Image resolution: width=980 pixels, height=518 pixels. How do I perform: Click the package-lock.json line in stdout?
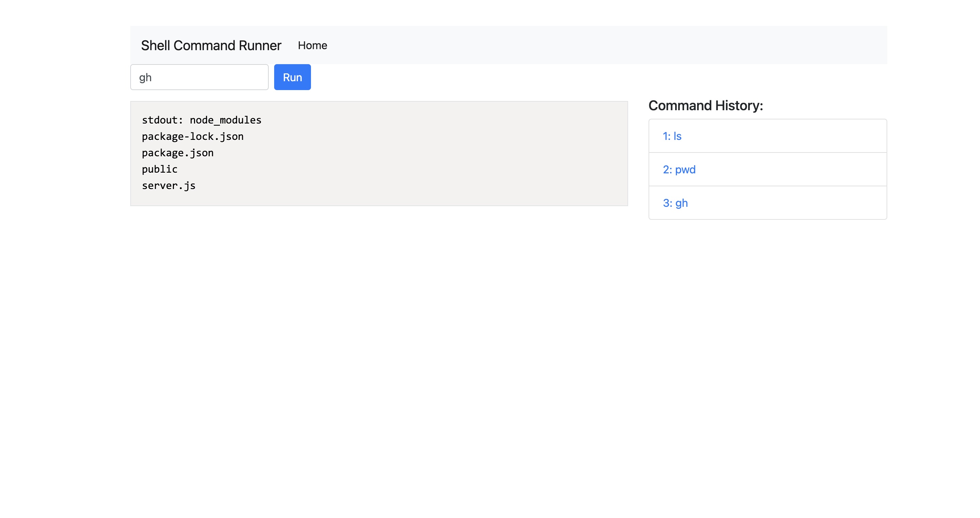[x=193, y=136]
